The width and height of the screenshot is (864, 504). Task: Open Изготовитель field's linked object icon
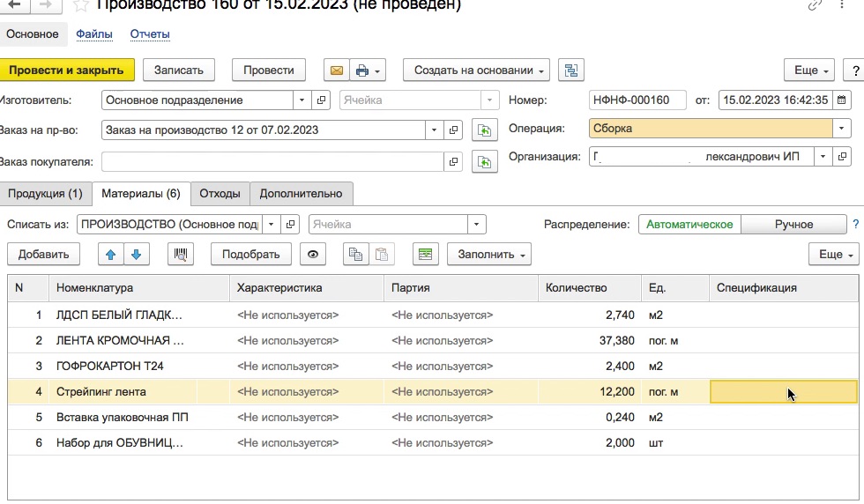tap(321, 100)
